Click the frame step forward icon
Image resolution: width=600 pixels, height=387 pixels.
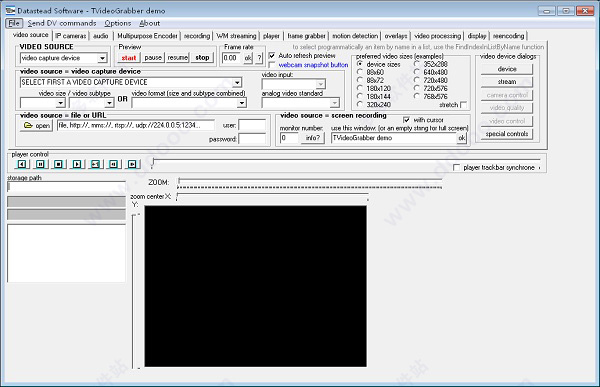click(x=132, y=164)
